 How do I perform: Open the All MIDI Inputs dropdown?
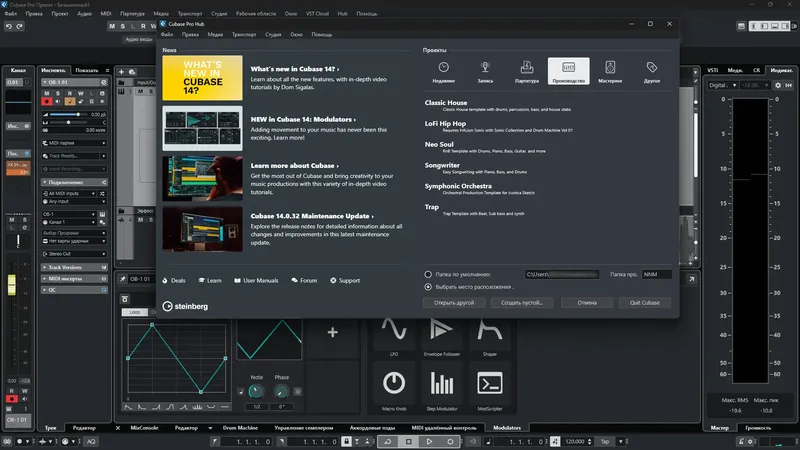[69, 193]
